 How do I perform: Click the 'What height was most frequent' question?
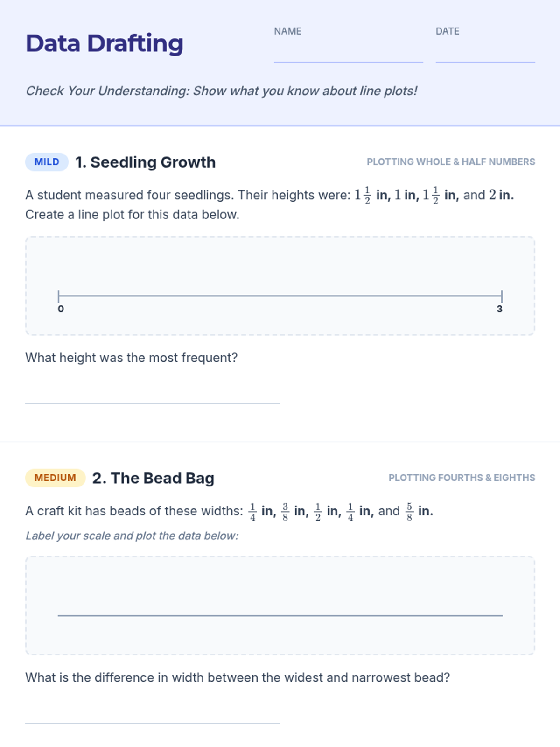point(132,358)
